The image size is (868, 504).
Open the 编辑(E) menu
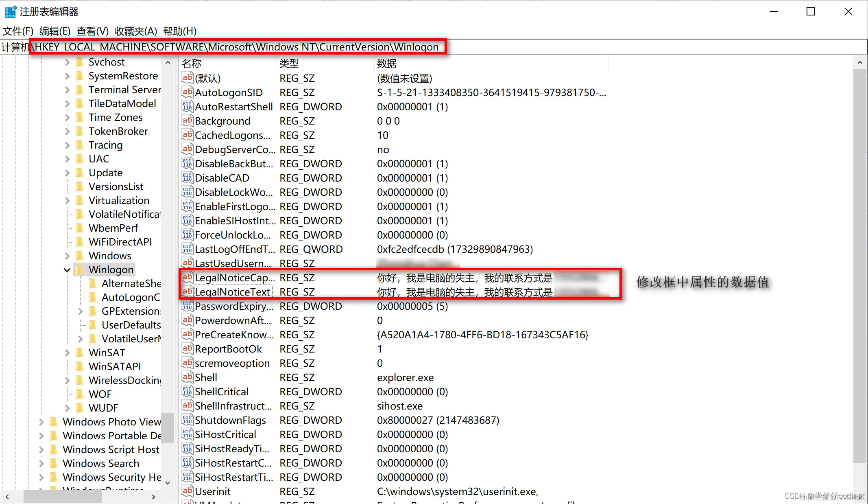click(x=55, y=31)
